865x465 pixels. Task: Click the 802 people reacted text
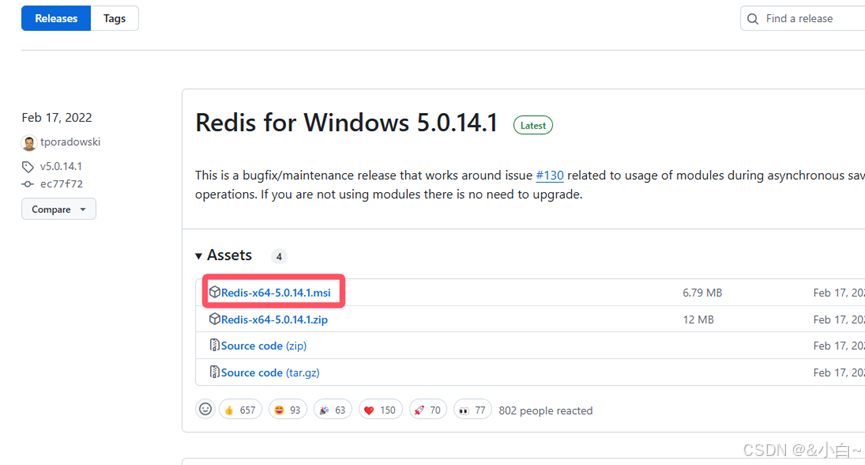[546, 410]
